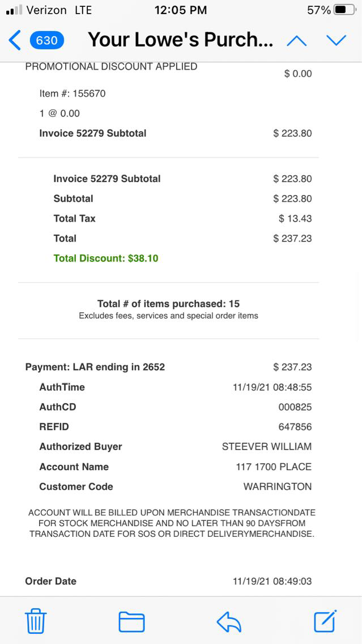Tap "Payment: LAR ending in 2652" line

coord(95,367)
